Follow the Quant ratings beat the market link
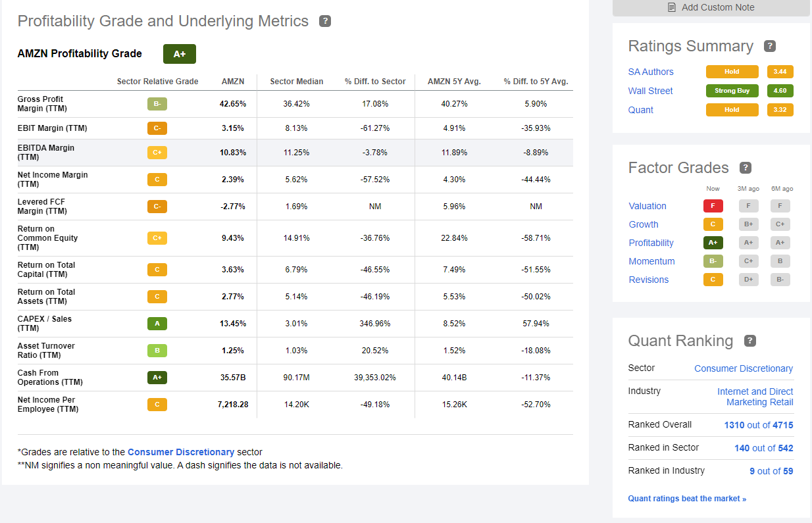The width and height of the screenshot is (812, 523). 687,499
